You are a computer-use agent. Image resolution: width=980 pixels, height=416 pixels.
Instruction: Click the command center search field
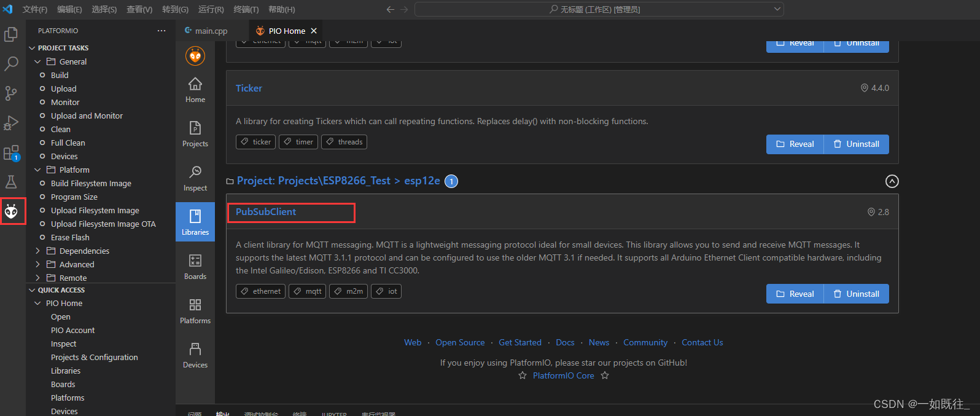click(x=599, y=9)
